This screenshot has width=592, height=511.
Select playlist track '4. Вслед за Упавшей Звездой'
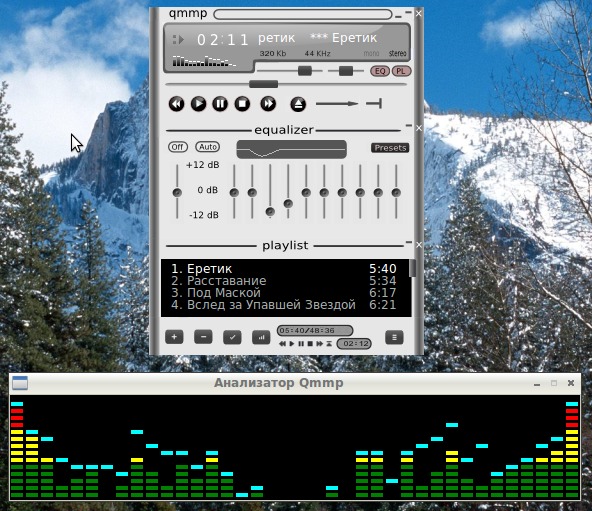[284, 304]
